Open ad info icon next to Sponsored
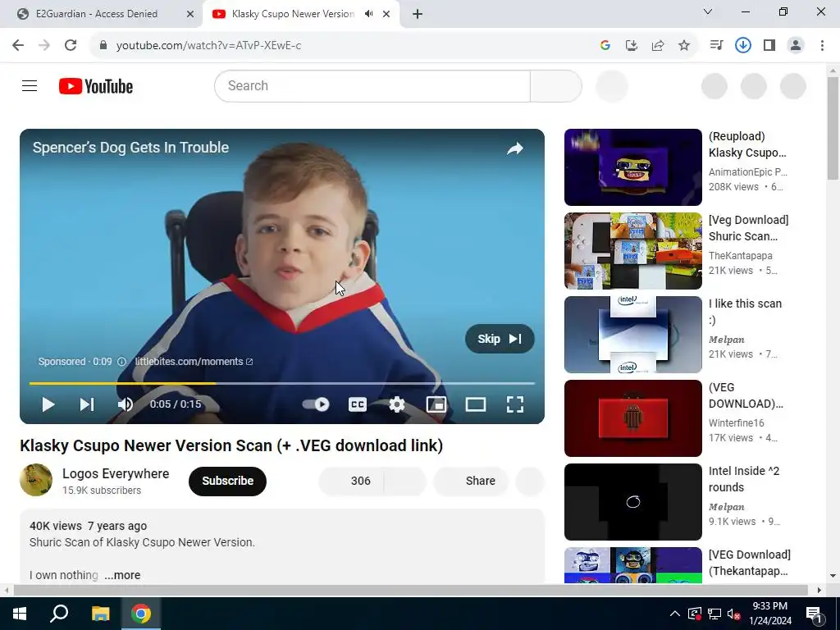The image size is (840, 630). click(121, 362)
